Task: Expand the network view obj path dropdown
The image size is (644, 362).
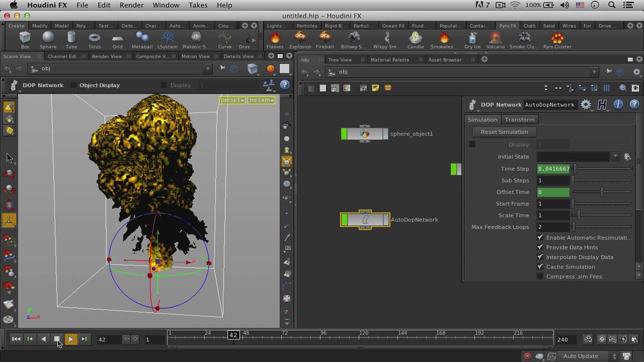Action: 594,72
